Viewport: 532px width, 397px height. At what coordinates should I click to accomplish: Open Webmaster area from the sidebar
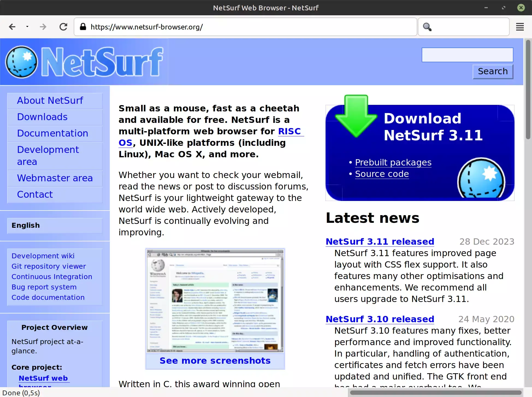pyautogui.click(x=55, y=178)
